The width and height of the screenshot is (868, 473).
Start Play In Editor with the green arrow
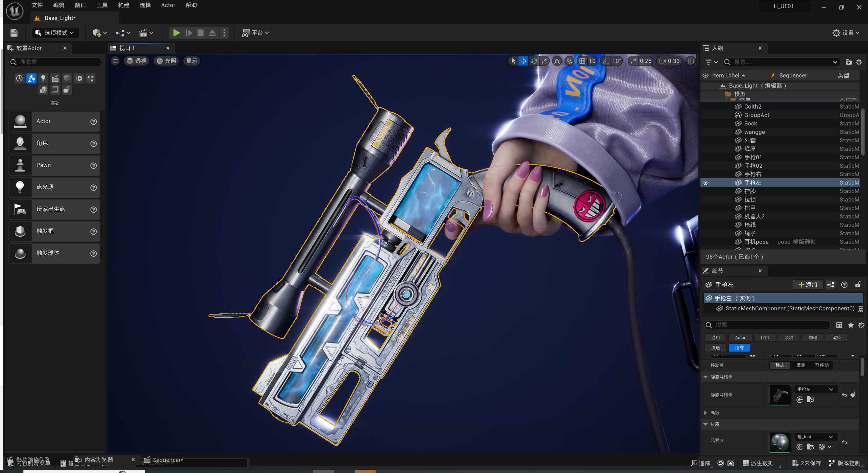(x=176, y=33)
